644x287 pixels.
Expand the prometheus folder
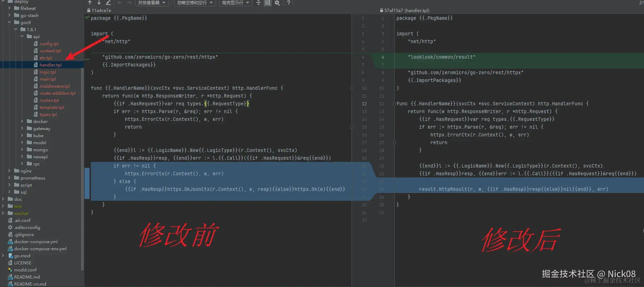click(x=10, y=178)
